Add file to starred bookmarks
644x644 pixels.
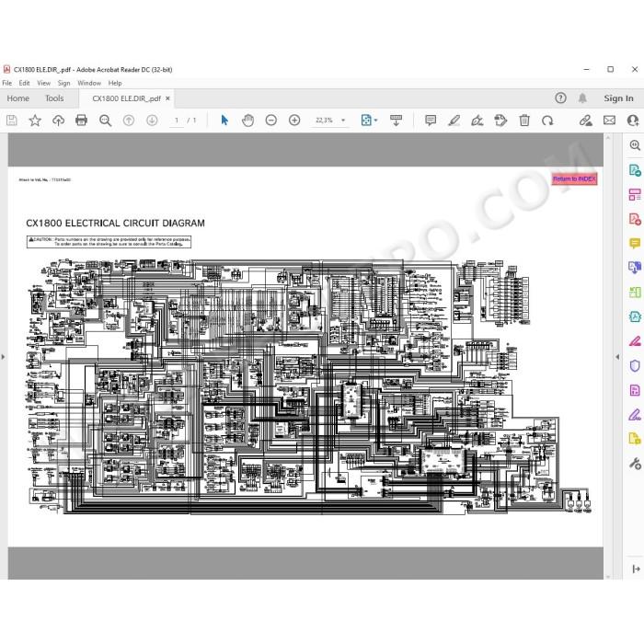pyautogui.click(x=35, y=121)
